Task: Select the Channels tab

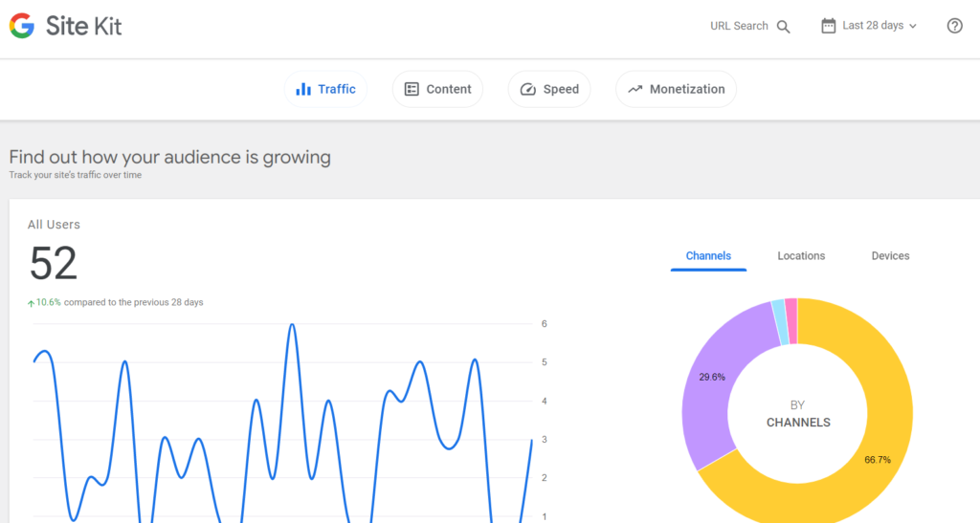Action: click(708, 256)
